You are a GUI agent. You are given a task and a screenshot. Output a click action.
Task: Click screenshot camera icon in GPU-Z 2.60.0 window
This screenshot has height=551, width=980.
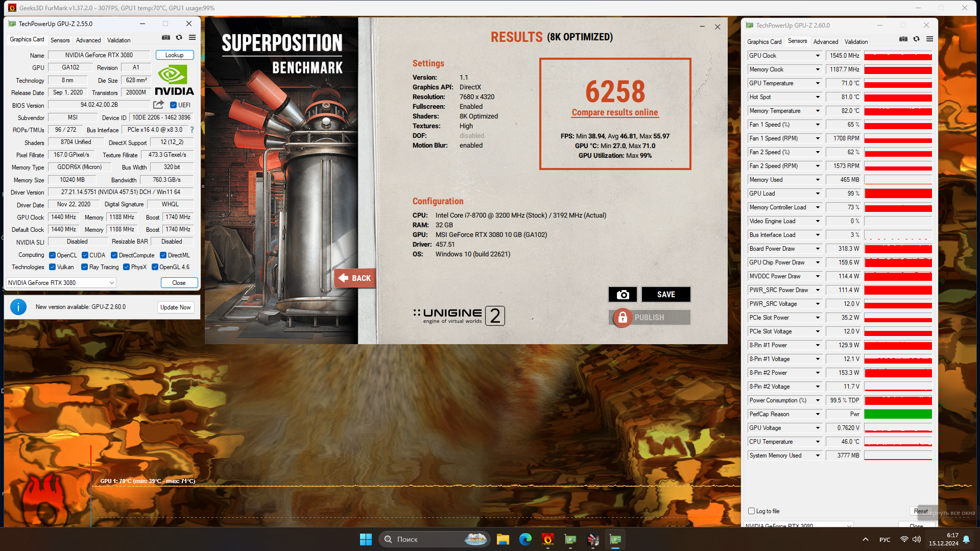pyautogui.click(x=903, y=39)
